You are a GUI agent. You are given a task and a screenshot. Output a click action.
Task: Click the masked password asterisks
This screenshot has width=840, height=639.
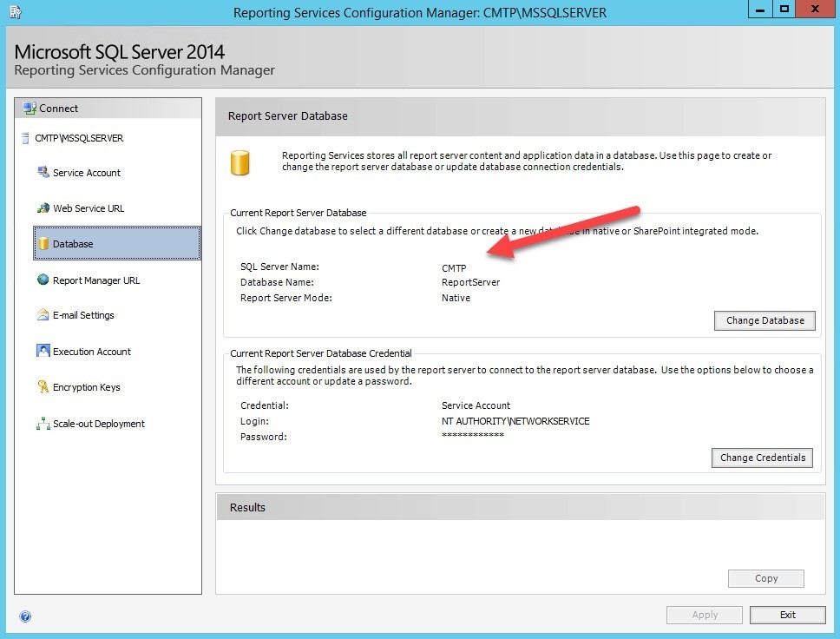pos(472,435)
